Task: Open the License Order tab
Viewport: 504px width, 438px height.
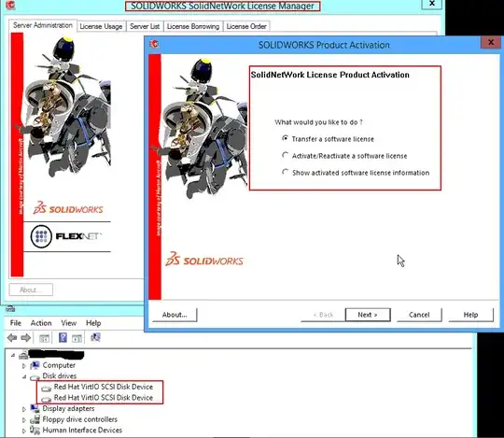Action: coord(246,26)
